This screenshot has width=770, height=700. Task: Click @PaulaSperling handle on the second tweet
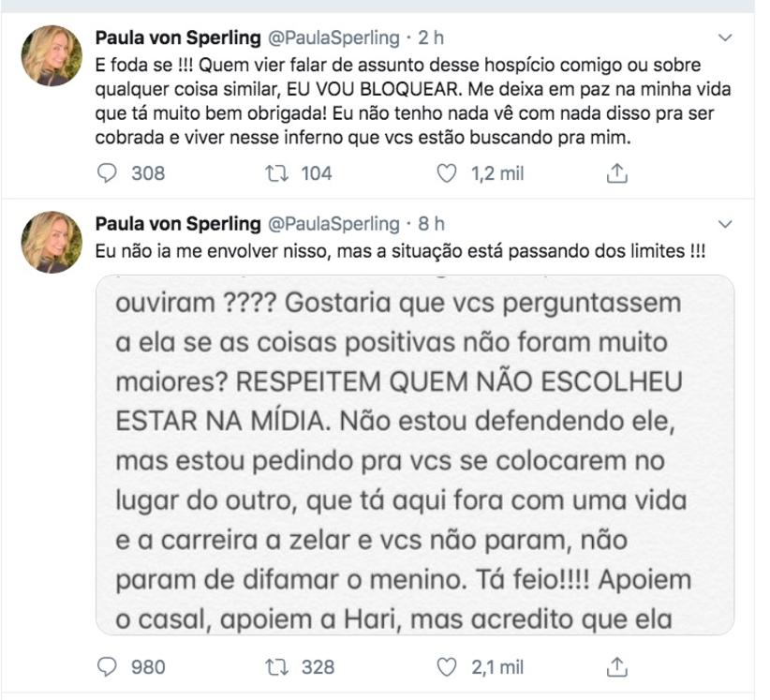(x=333, y=224)
